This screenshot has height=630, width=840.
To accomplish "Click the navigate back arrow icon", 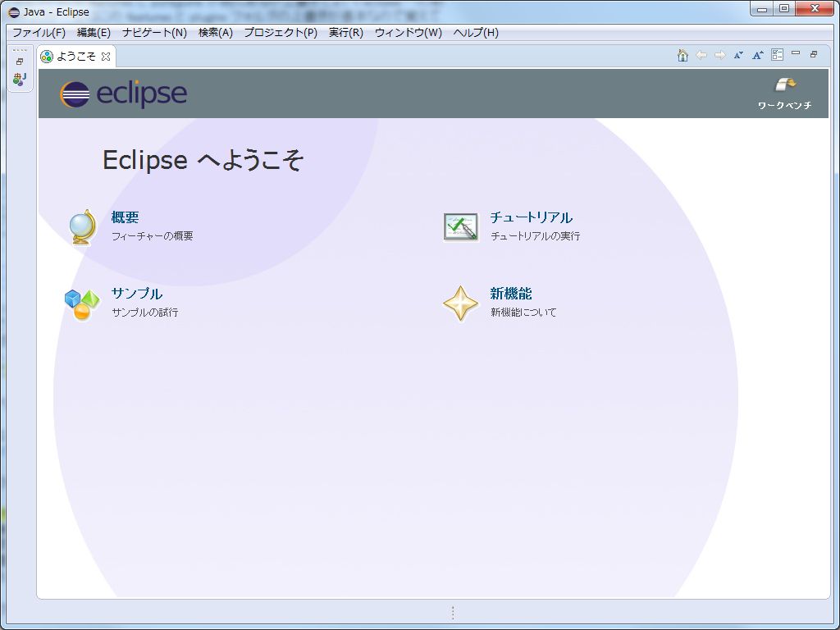I will [701, 55].
